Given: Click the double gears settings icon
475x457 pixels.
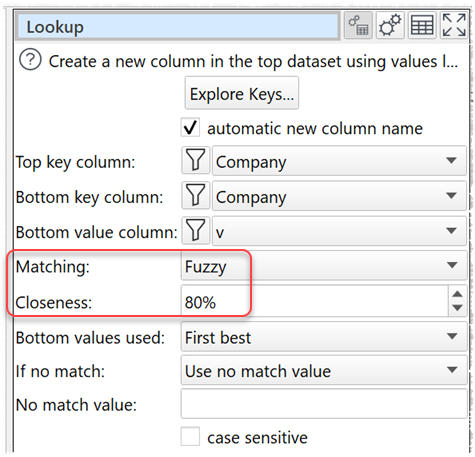Looking at the screenshot, I should pos(390,25).
